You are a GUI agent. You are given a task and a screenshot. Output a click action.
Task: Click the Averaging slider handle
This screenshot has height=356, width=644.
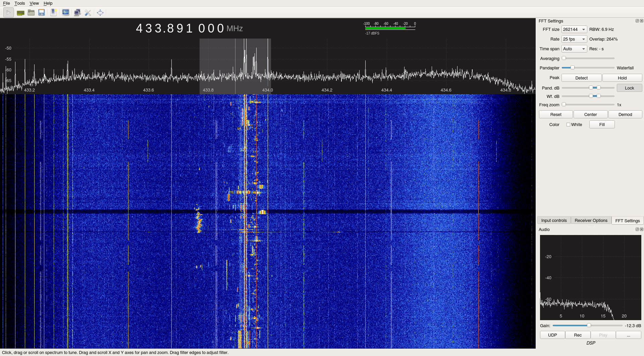click(x=564, y=58)
